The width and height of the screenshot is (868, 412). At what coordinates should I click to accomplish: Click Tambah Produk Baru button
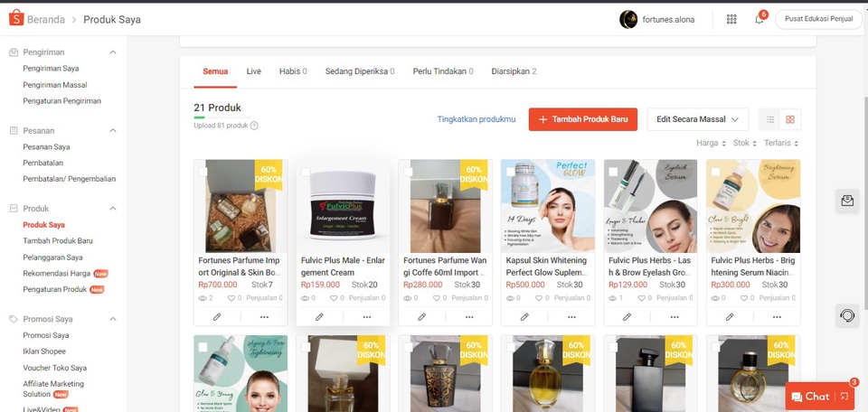(x=583, y=119)
